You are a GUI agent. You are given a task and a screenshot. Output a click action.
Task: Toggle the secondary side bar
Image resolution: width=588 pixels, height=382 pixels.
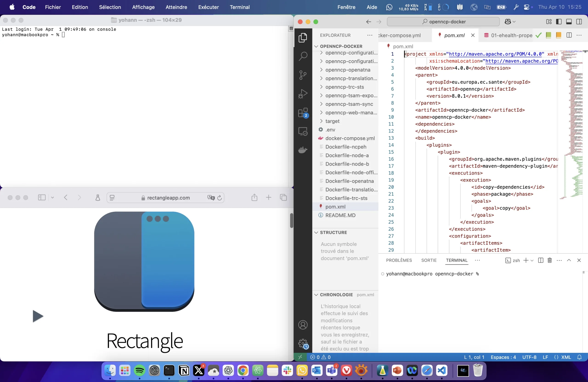579,22
